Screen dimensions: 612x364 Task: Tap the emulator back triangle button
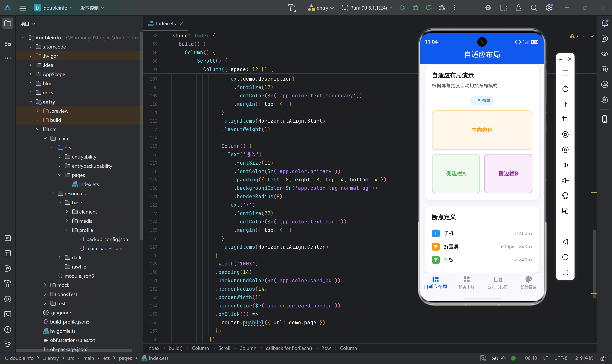tap(565, 242)
